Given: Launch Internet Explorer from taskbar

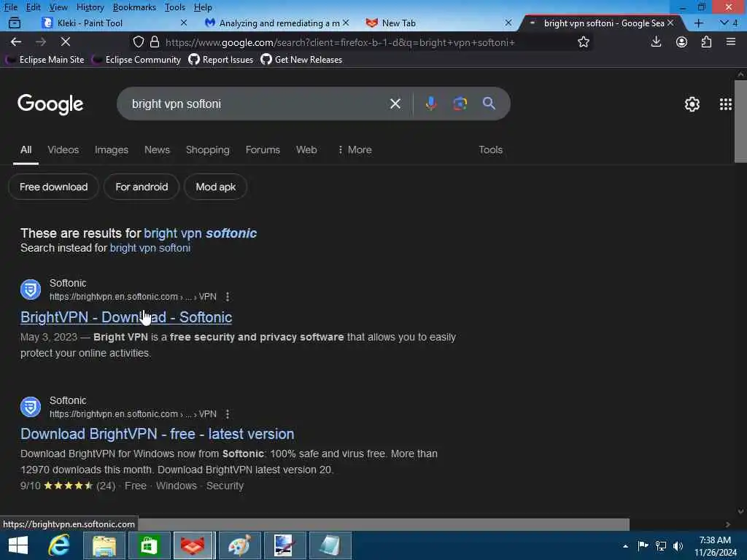Looking at the screenshot, I should point(58,545).
